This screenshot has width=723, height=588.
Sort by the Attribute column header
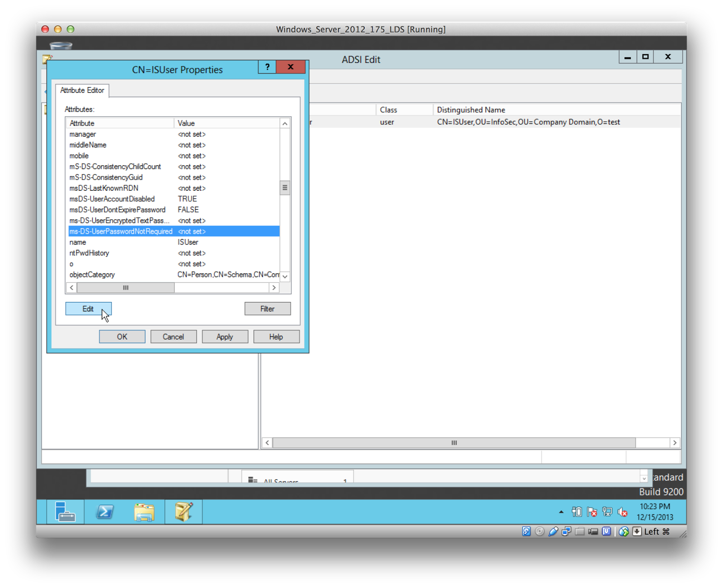pyautogui.click(x=120, y=123)
